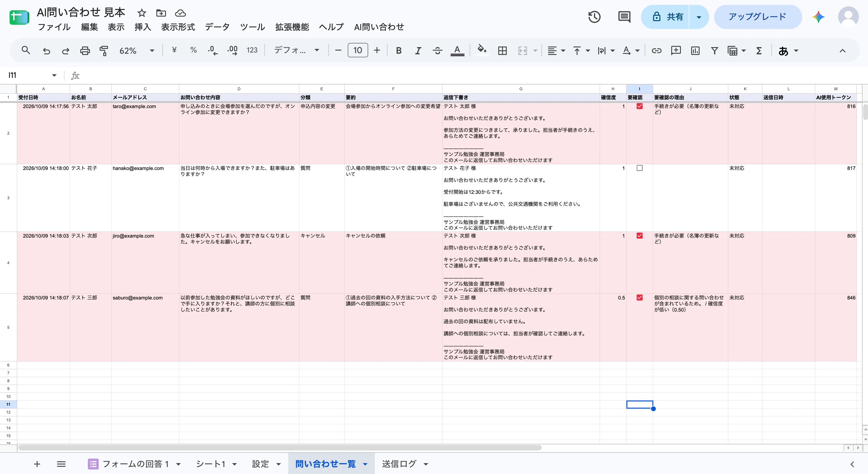Open the Gemini sparkle icon
This screenshot has width=868, height=474.
[x=819, y=17]
